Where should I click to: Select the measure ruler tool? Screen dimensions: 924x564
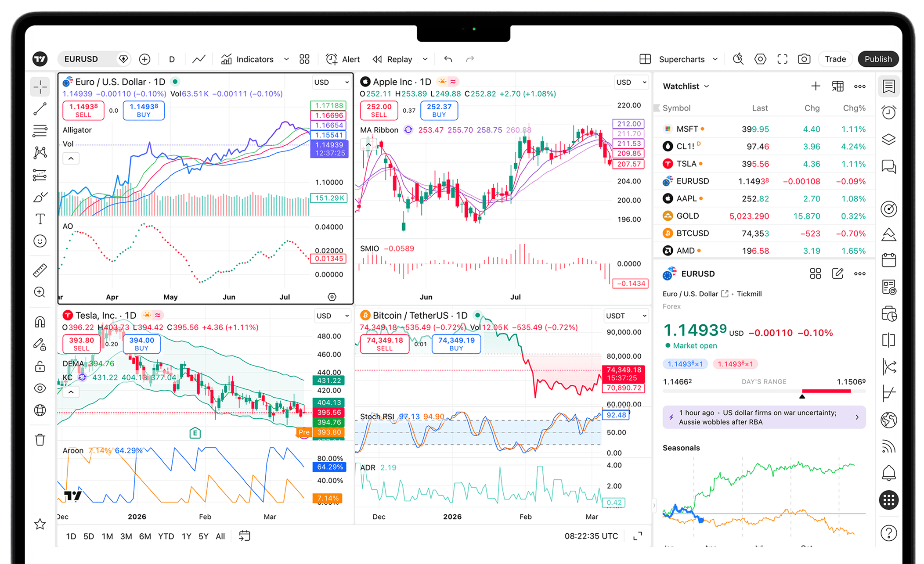point(40,270)
